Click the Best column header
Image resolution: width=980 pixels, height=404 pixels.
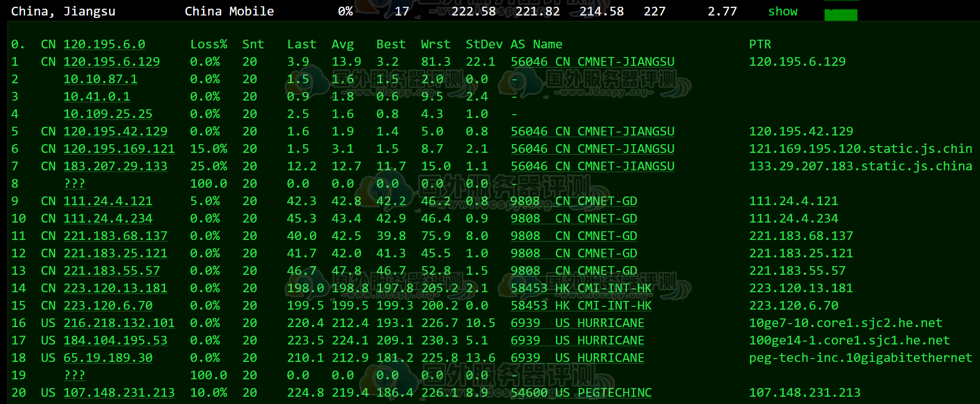click(x=391, y=44)
